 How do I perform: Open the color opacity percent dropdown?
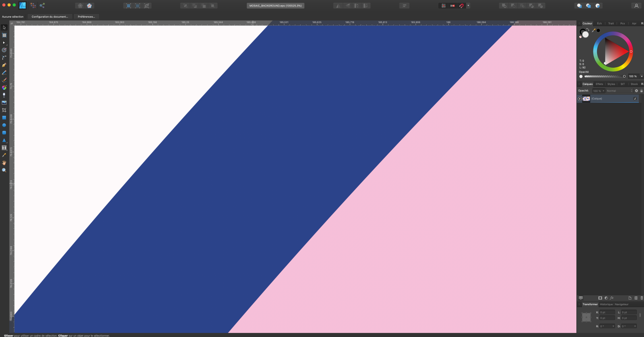[x=642, y=76]
